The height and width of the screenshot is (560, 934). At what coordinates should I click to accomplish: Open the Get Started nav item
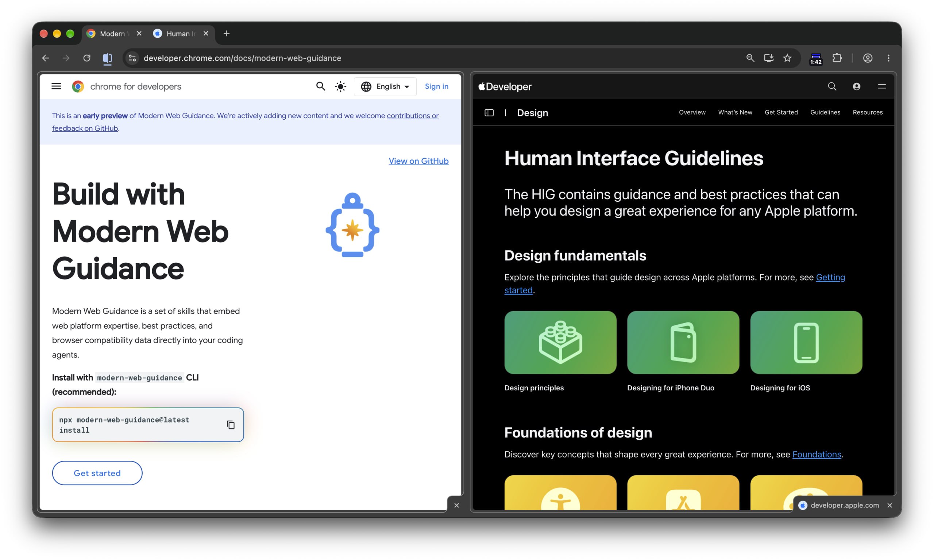click(781, 112)
